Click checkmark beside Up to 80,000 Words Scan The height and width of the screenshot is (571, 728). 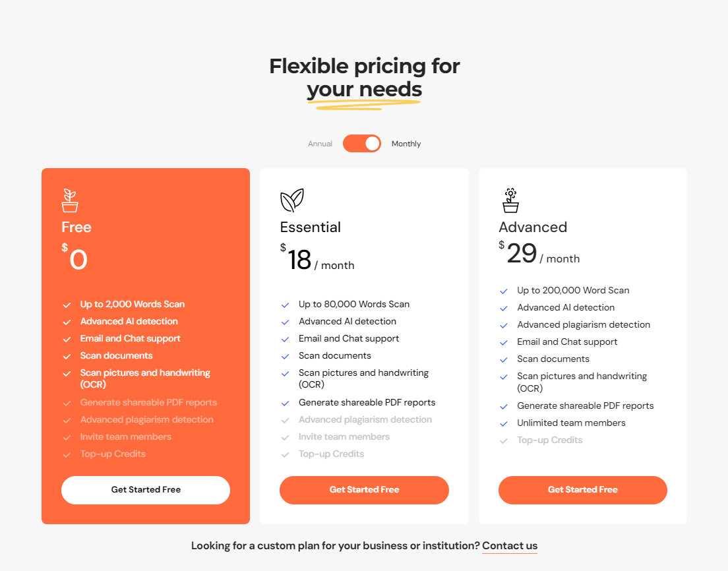286,305
